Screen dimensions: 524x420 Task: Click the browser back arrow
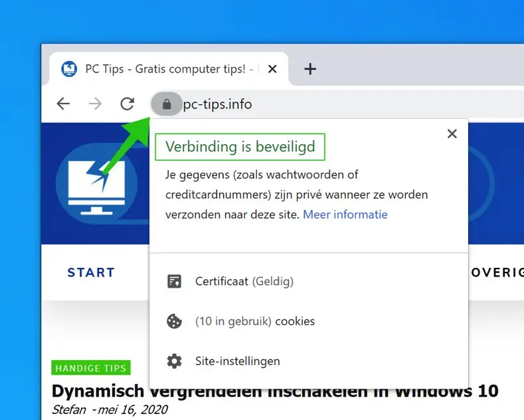63,104
